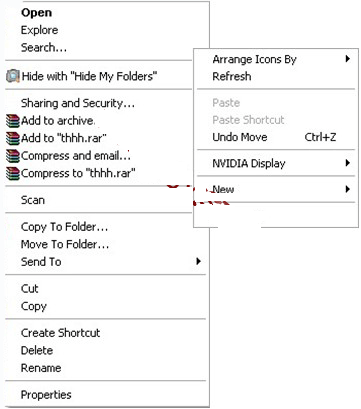Click WinRAR icon next to Add to "thhh.rar"
361x409 pixels.
[13, 138]
